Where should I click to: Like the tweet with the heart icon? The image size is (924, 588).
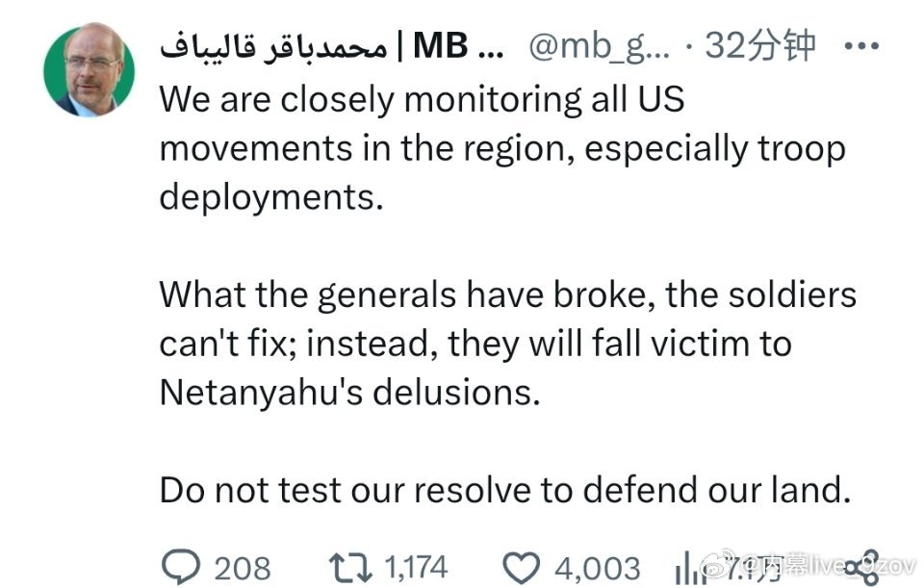[522, 566]
